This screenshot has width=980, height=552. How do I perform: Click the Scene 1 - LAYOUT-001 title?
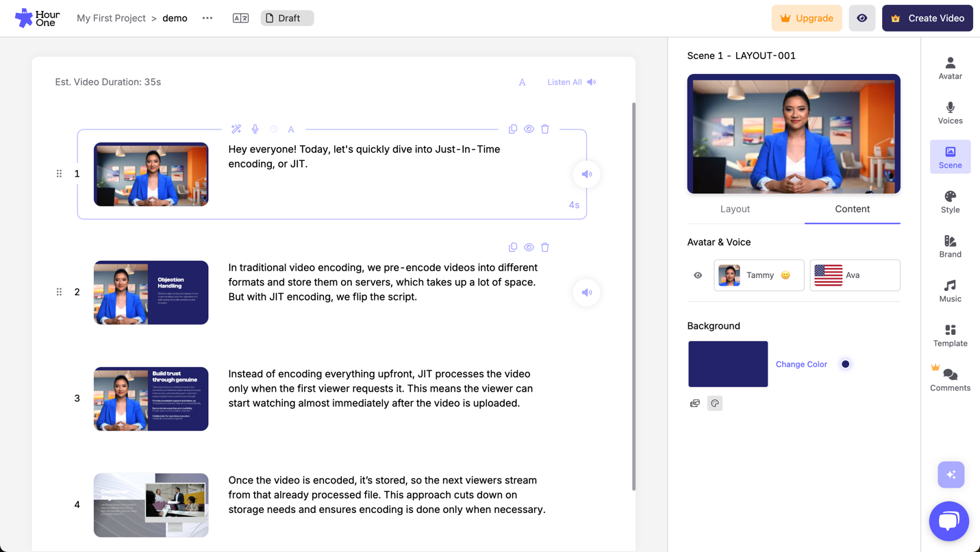click(742, 55)
